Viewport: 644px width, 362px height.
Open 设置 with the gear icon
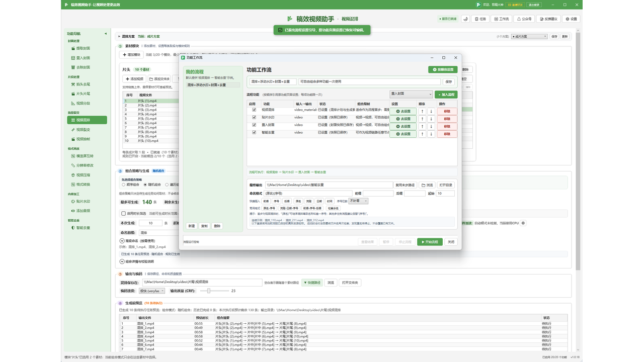pyautogui.click(x=572, y=19)
